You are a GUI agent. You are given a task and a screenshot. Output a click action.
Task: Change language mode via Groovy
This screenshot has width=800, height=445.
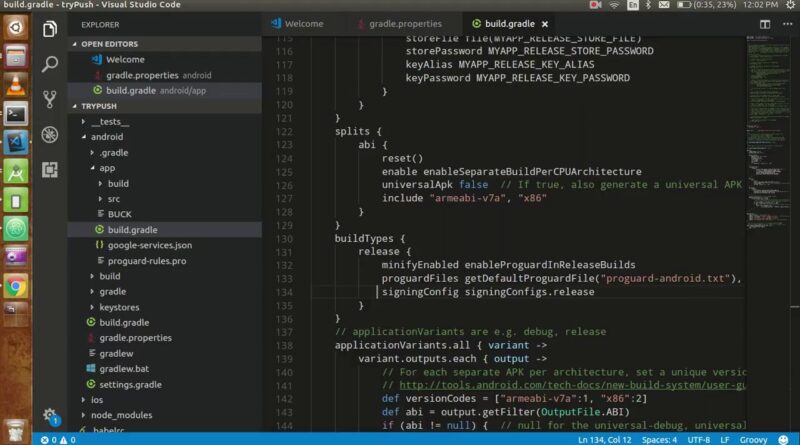coord(753,440)
